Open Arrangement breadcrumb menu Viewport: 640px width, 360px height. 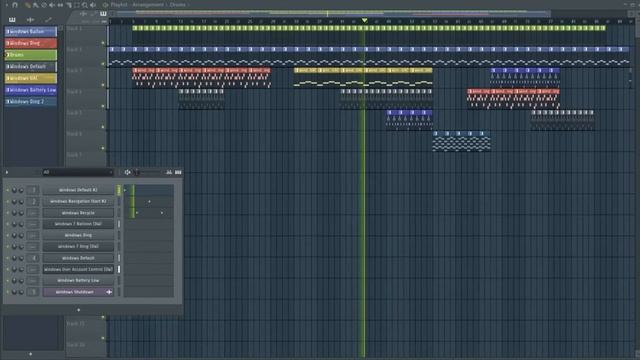[x=147, y=5]
